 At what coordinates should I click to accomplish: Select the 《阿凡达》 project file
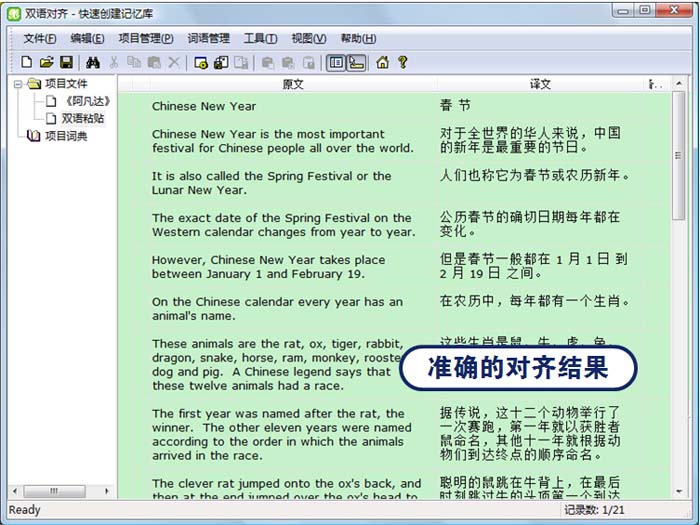tap(85, 101)
